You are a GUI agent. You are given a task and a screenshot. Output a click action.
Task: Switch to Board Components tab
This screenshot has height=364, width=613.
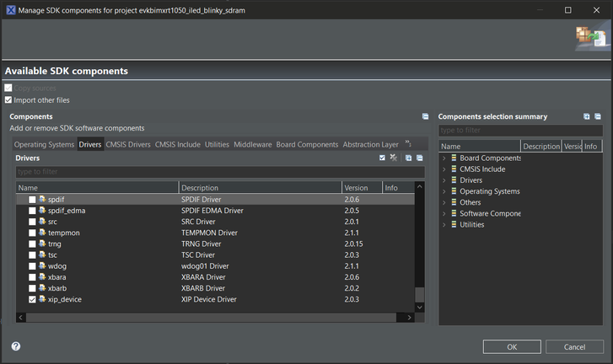click(307, 145)
